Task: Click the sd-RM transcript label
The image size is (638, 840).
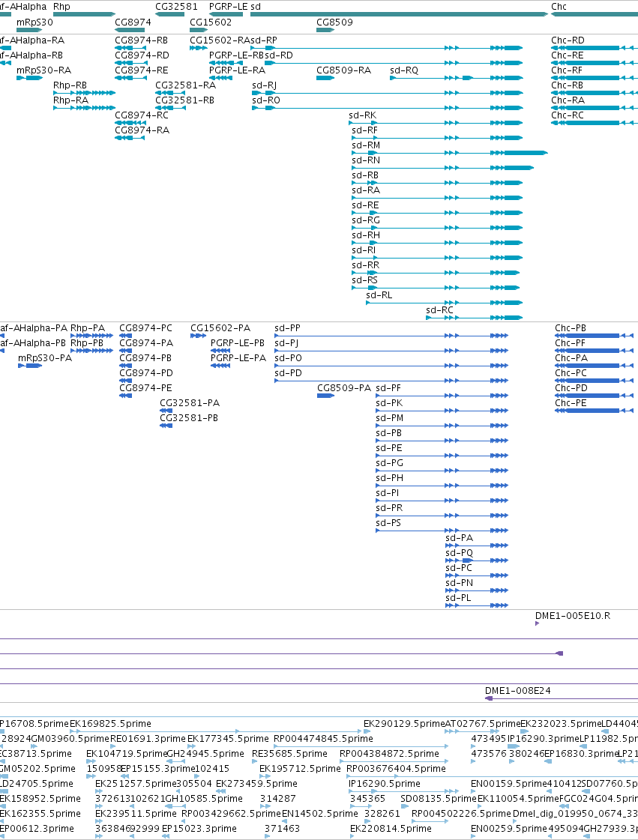Action: pos(366,145)
